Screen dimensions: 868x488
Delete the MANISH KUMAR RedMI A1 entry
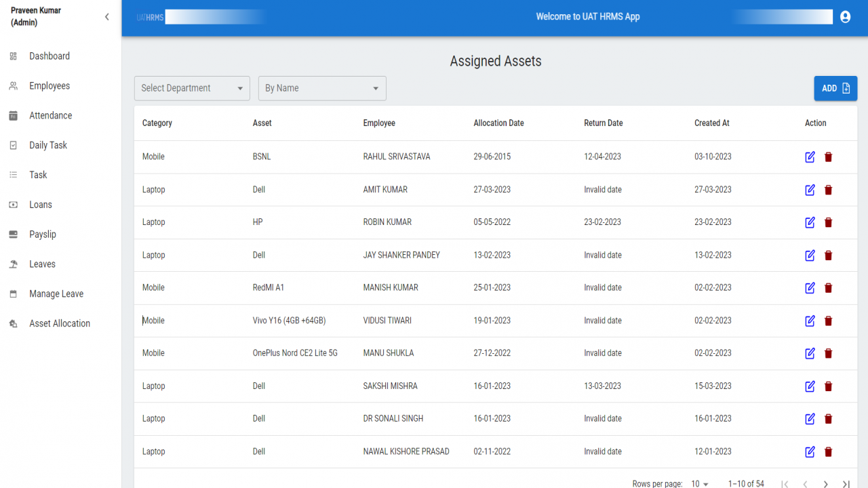coord(828,288)
